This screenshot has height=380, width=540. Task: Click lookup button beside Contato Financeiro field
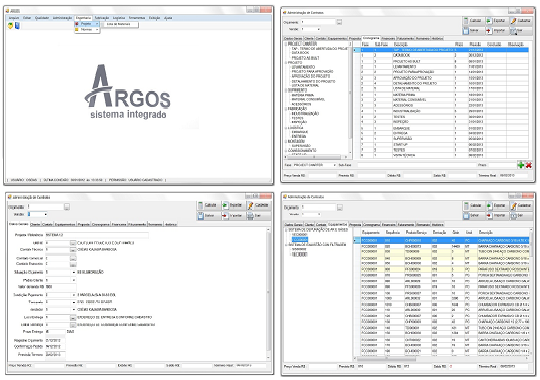(x=73, y=264)
